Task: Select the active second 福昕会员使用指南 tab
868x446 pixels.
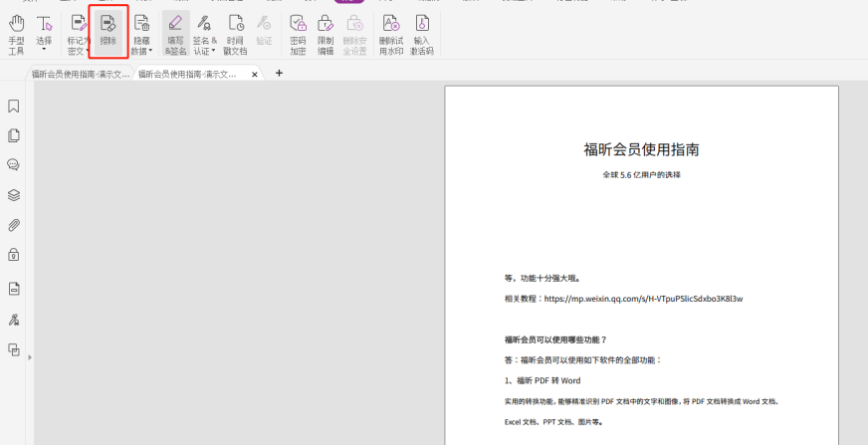Action: coord(187,74)
